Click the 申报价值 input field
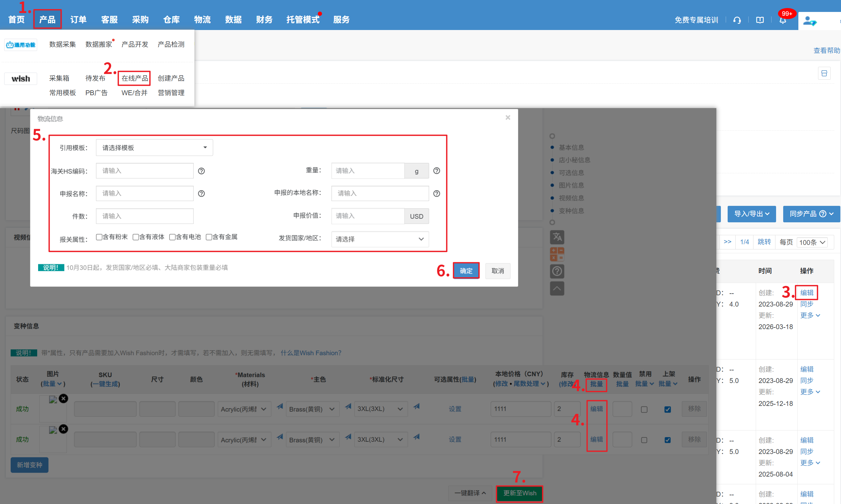 (368, 216)
